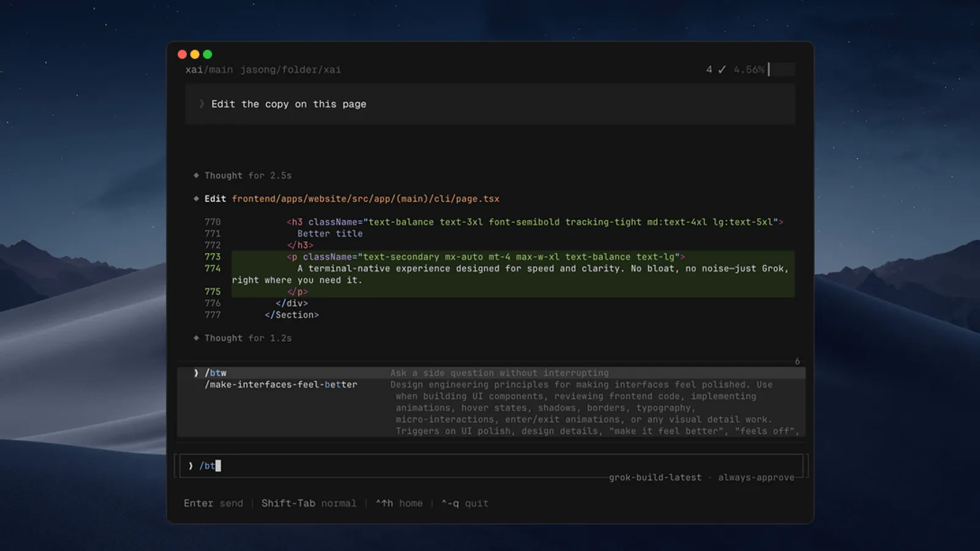This screenshot has height=551, width=980.
Task: Click the xai/main branch label
Action: coord(209,70)
